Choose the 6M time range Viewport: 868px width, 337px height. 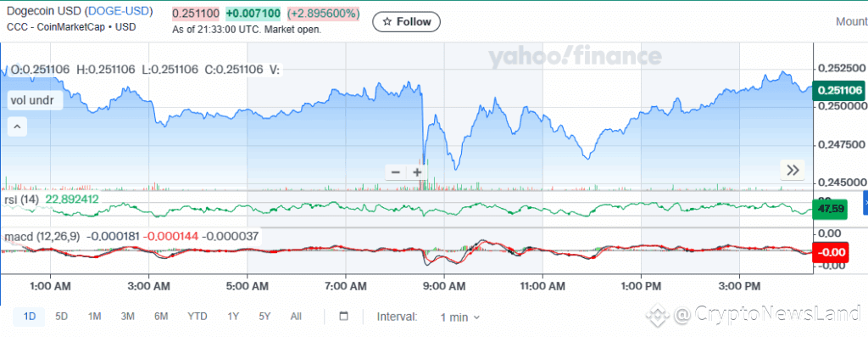pos(161,317)
